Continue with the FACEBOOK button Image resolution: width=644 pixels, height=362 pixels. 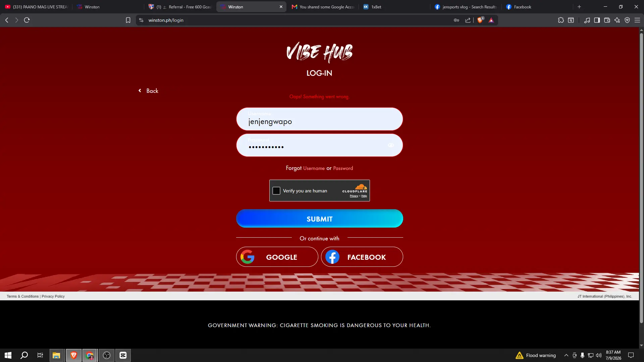(x=362, y=257)
